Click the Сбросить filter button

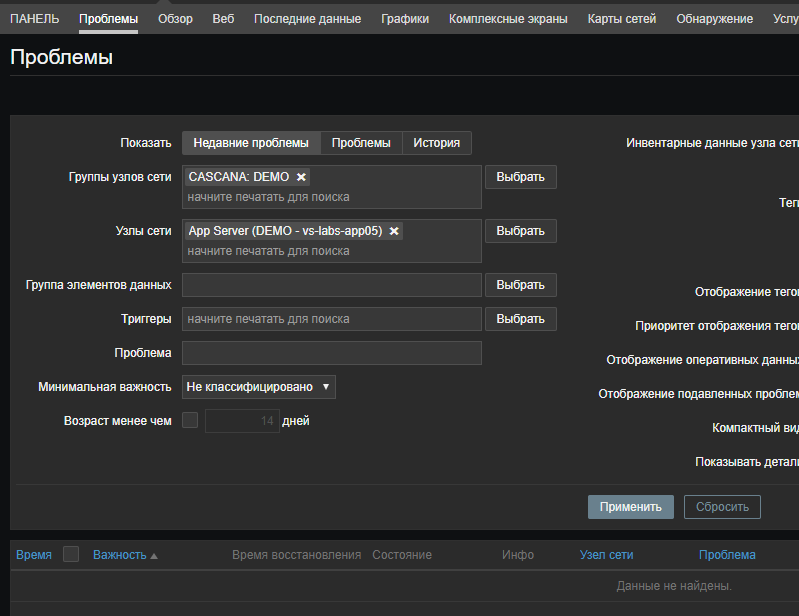pyautogui.click(x=722, y=507)
